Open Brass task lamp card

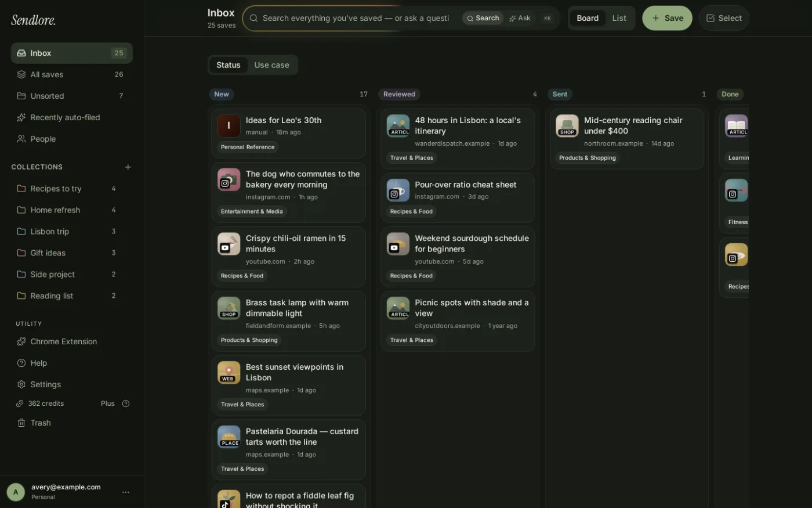click(289, 321)
